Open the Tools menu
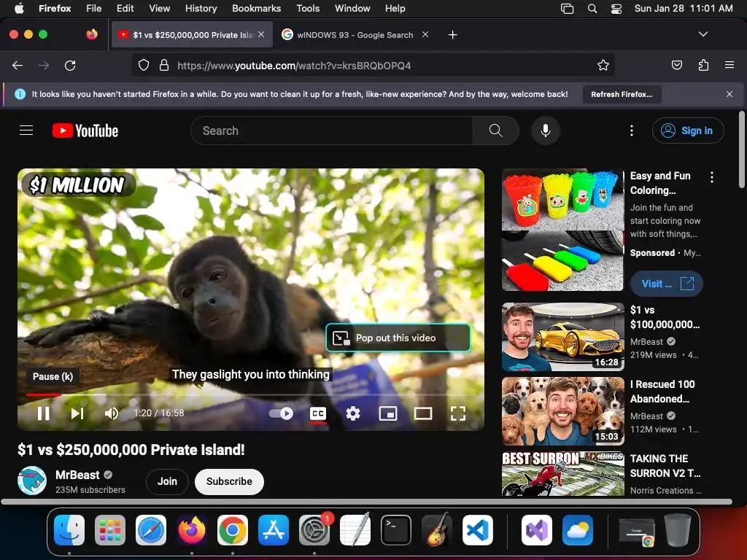Viewport: 747px width, 560px height. pyautogui.click(x=308, y=8)
